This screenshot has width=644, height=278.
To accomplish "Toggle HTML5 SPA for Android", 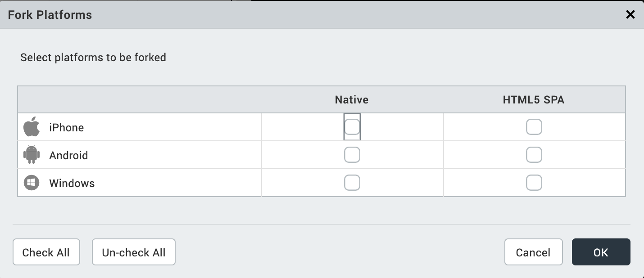I will 534,155.
